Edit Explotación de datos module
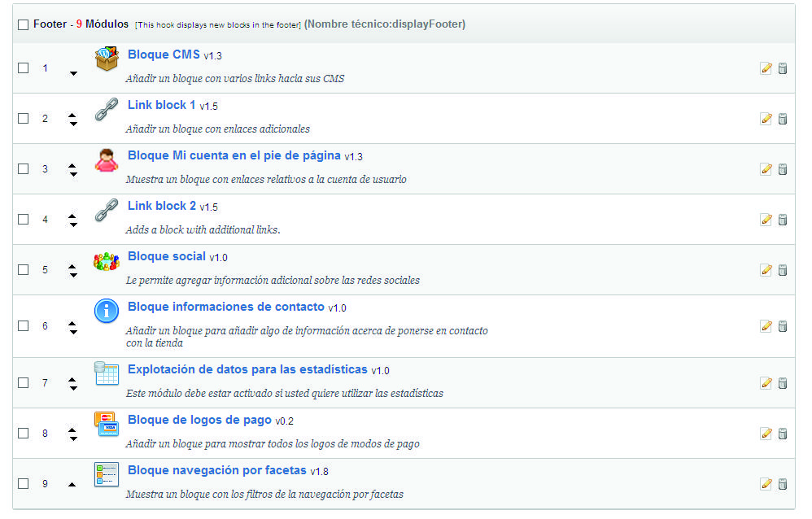 click(766, 383)
